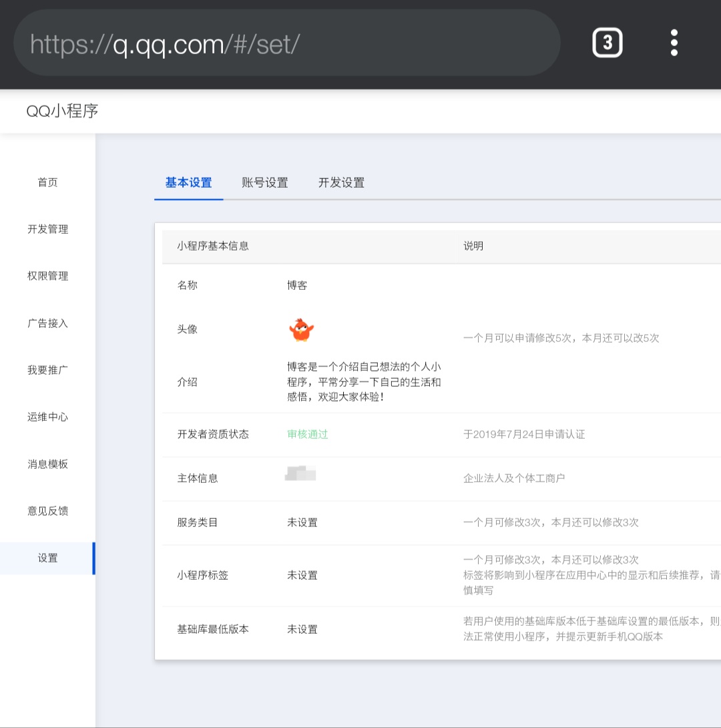Click 未设置 in the 小程序标签 row

[x=302, y=575]
